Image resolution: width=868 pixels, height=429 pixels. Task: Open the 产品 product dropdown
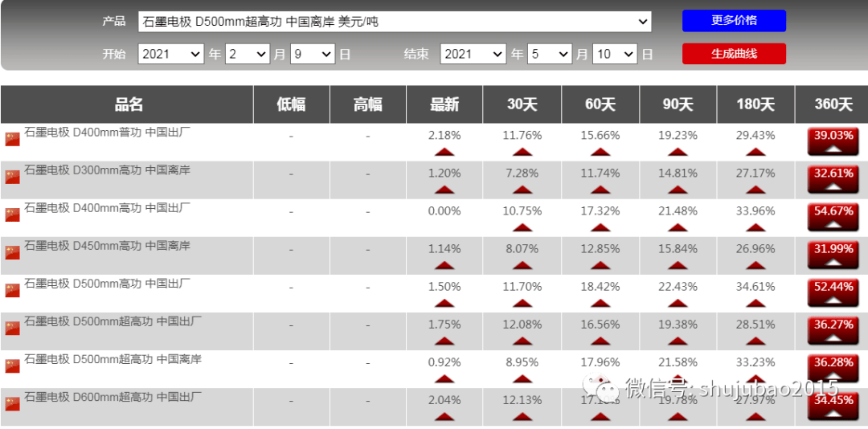click(395, 22)
